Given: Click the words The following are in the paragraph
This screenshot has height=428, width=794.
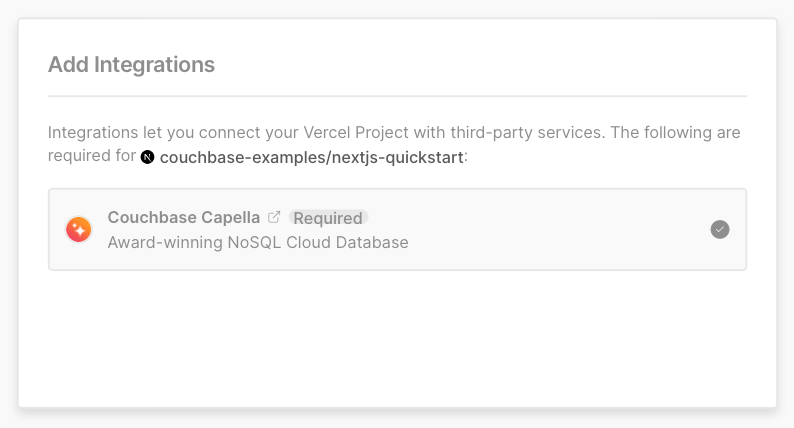Looking at the screenshot, I should 675,133.
